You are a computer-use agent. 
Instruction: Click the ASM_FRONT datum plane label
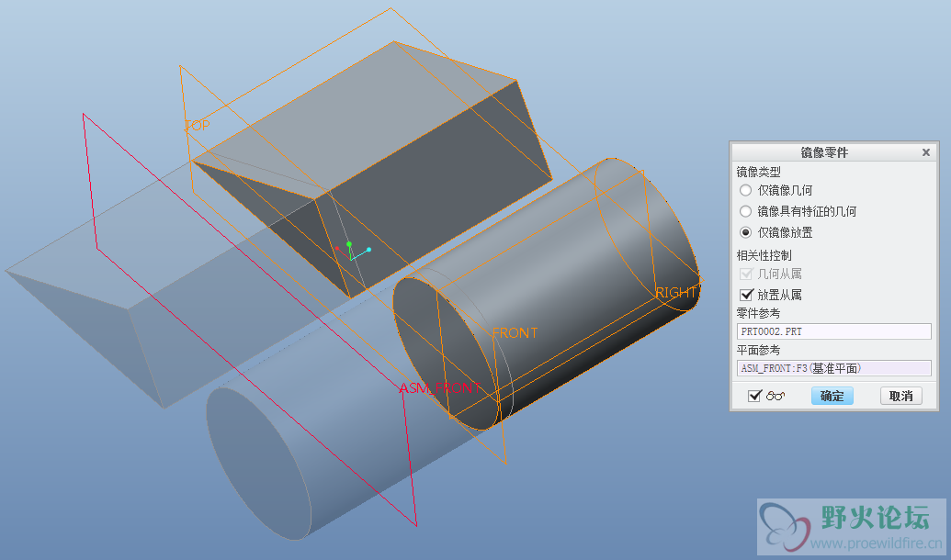click(x=440, y=388)
